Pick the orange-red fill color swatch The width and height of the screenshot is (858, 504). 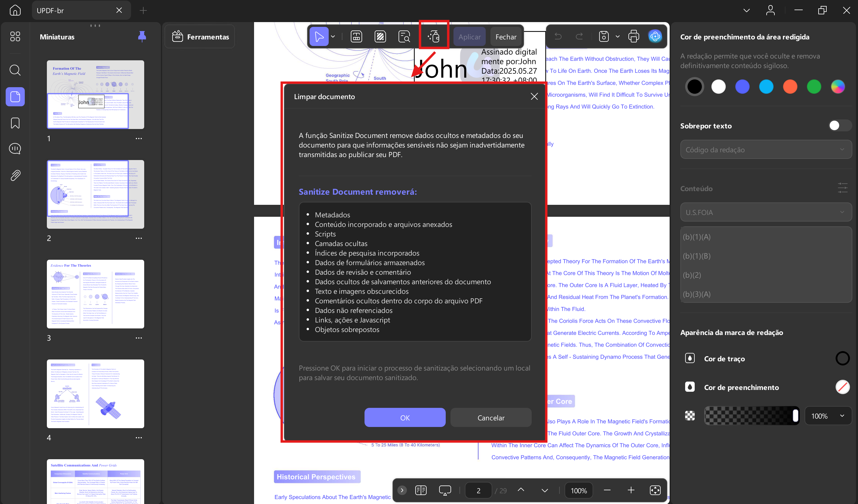pyautogui.click(x=790, y=87)
